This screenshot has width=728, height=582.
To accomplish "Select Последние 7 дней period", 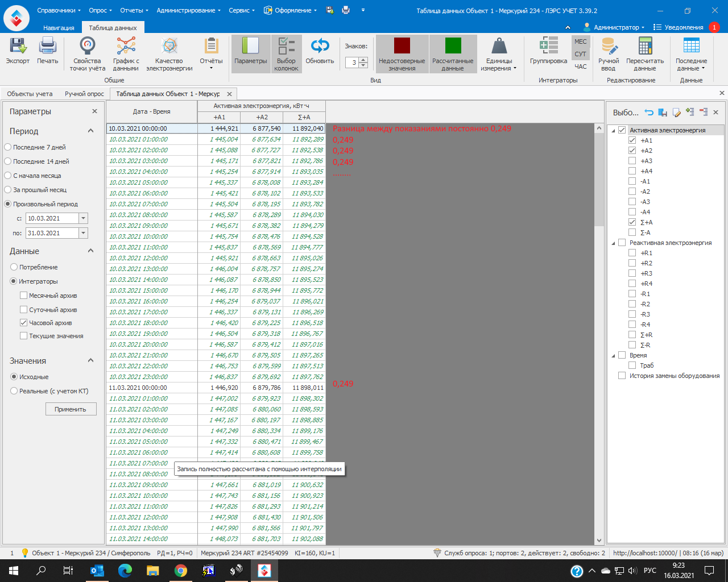I will tap(35, 147).
